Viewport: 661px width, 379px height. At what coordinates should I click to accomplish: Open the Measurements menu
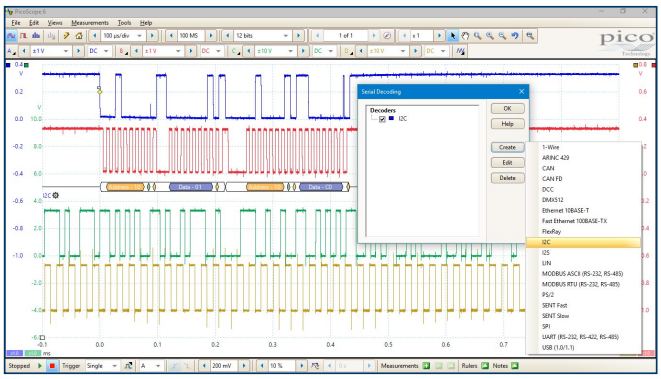coord(90,23)
